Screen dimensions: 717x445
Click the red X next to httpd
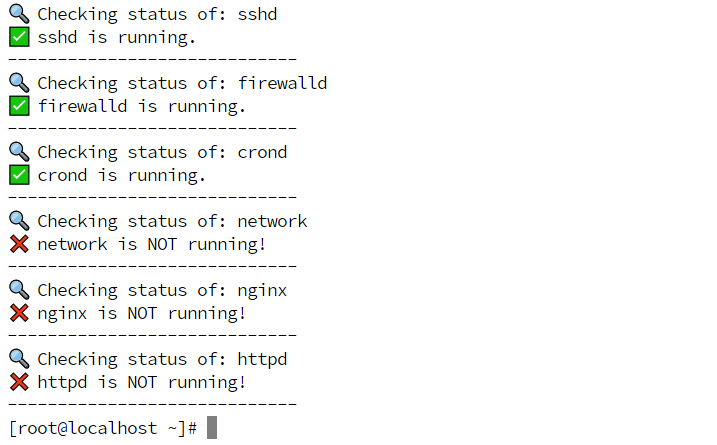19,382
